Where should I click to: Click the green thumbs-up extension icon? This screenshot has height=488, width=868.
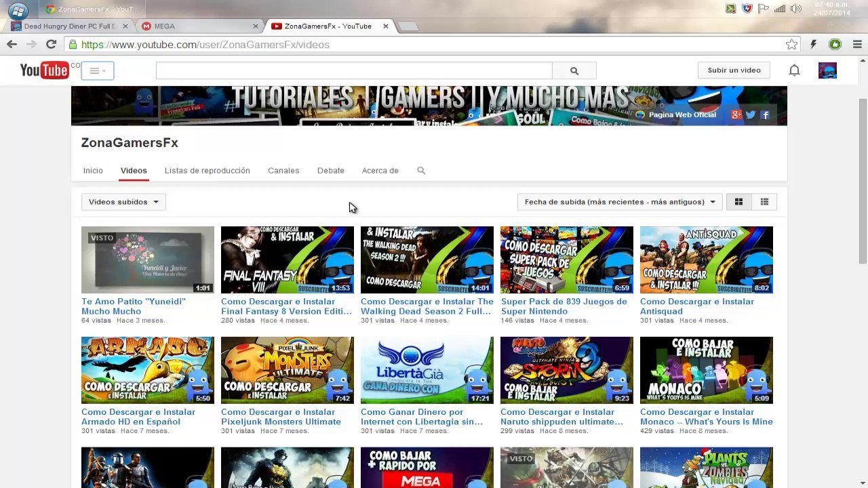tap(835, 45)
